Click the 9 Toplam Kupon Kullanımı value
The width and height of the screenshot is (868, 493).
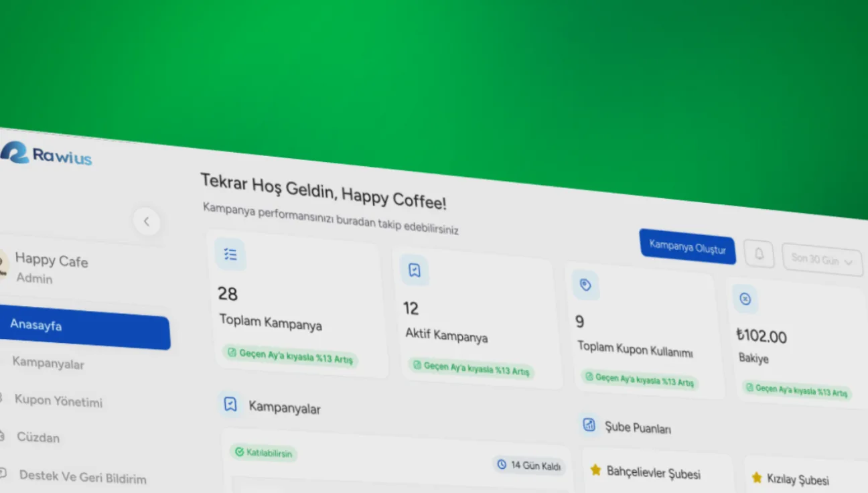(579, 322)
